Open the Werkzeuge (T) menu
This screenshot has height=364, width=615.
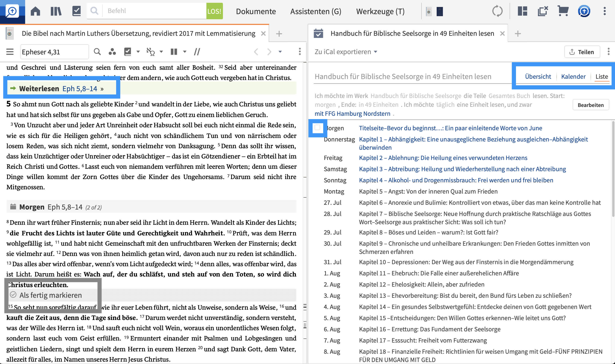point(380,11)
